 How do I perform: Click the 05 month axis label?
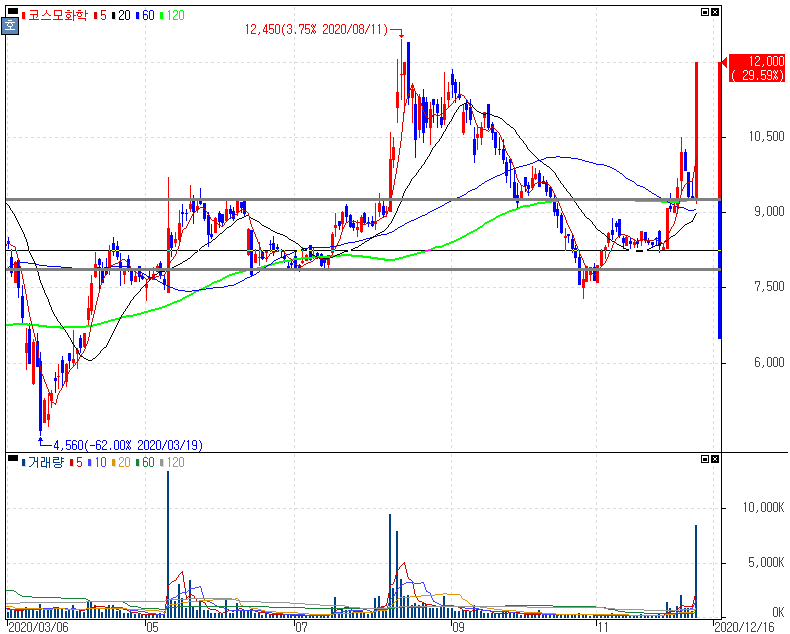[x=152, y=627]
